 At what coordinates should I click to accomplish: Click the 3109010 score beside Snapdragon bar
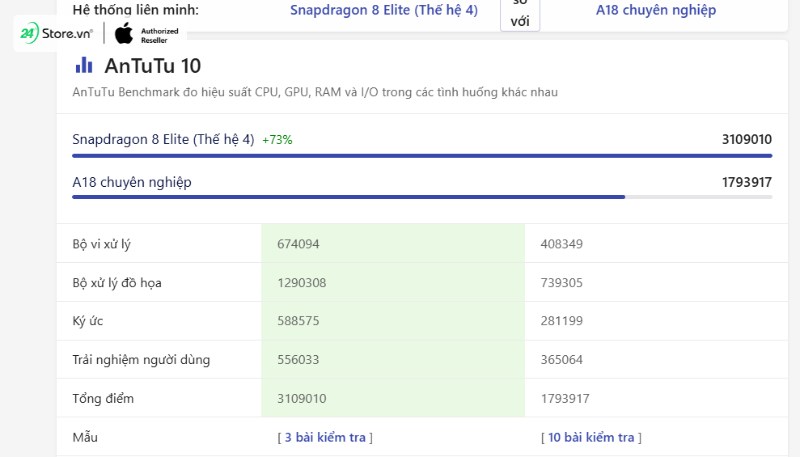click(746, 139)
